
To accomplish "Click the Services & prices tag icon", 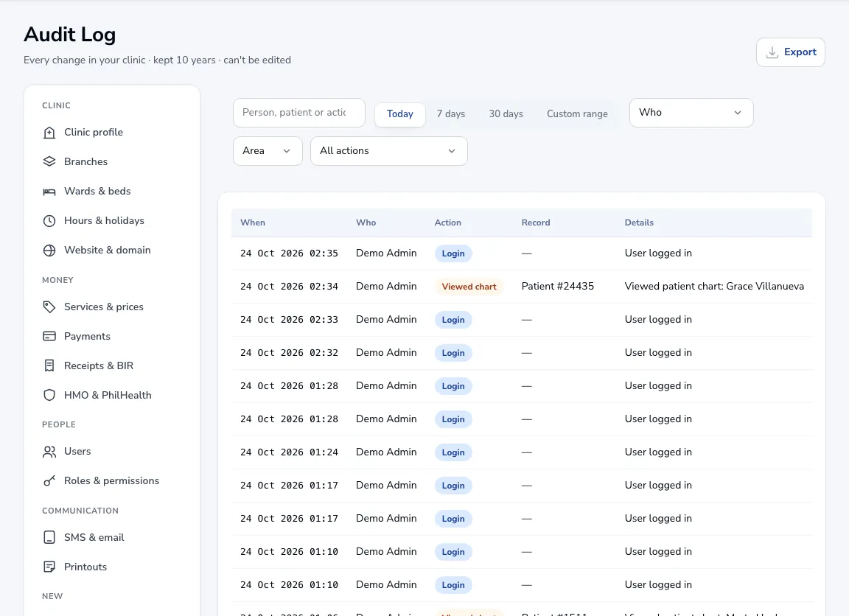I will [x=49, y=307].
